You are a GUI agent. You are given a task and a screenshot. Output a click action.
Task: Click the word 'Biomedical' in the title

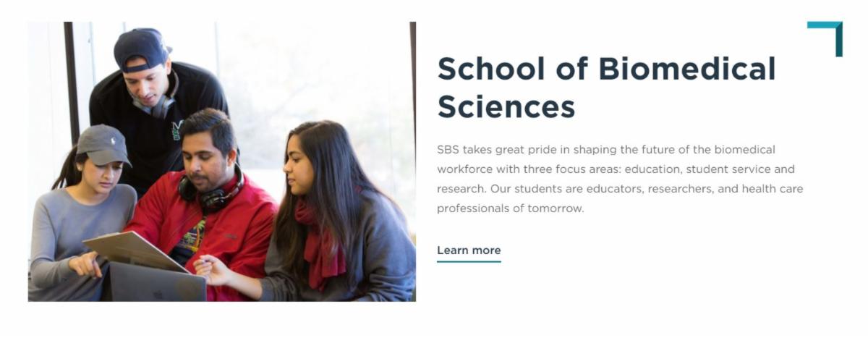(686, 69)
